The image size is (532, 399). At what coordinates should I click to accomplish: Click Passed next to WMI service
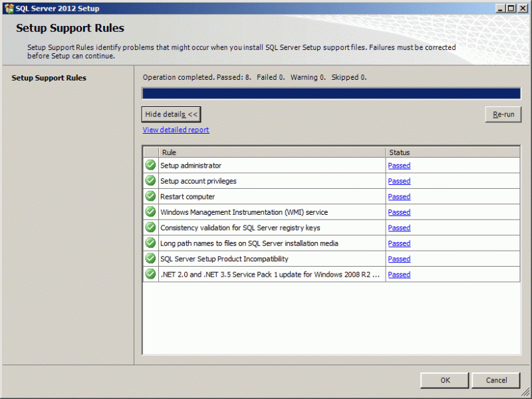pos(399,212)
